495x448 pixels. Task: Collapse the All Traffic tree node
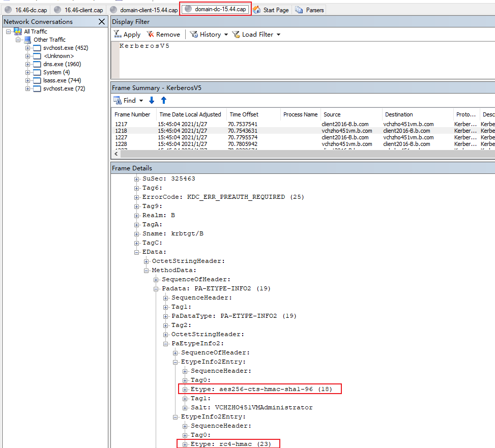coord(9,32)
